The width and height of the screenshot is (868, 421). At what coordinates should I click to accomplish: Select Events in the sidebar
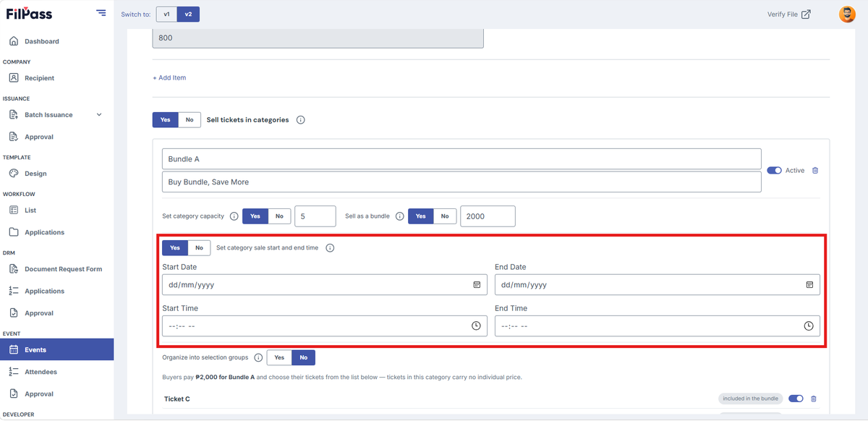56,350
